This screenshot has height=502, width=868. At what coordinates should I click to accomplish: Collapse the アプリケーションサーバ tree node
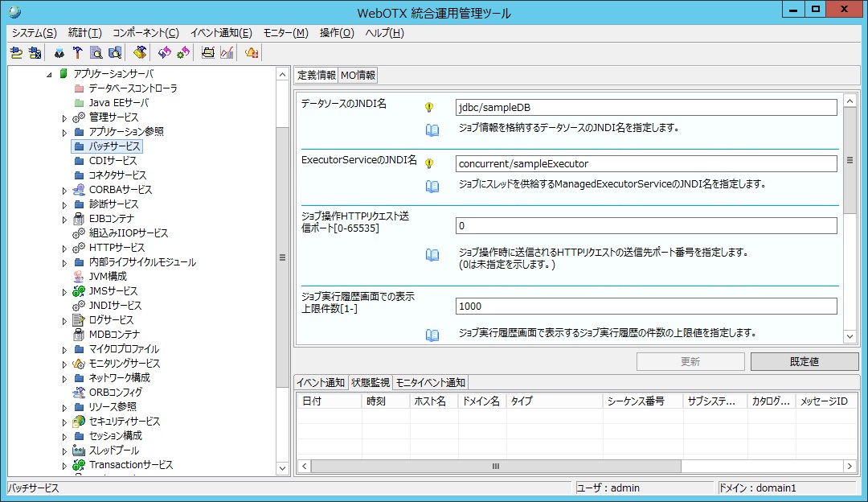(49, 74)
